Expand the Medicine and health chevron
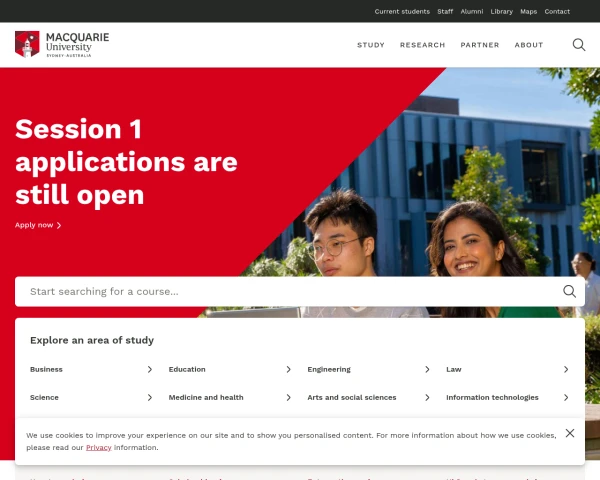This screenshot has height=480, width=600. coord(289,398)
